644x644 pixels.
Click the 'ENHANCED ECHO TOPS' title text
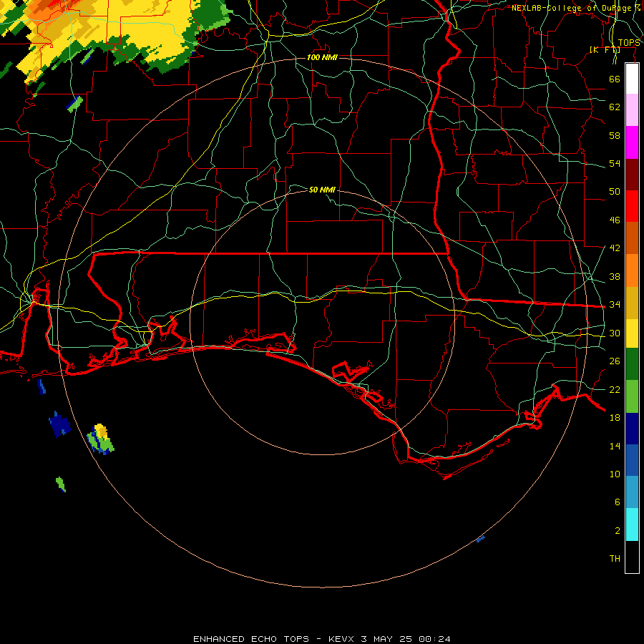click(251, 639)
